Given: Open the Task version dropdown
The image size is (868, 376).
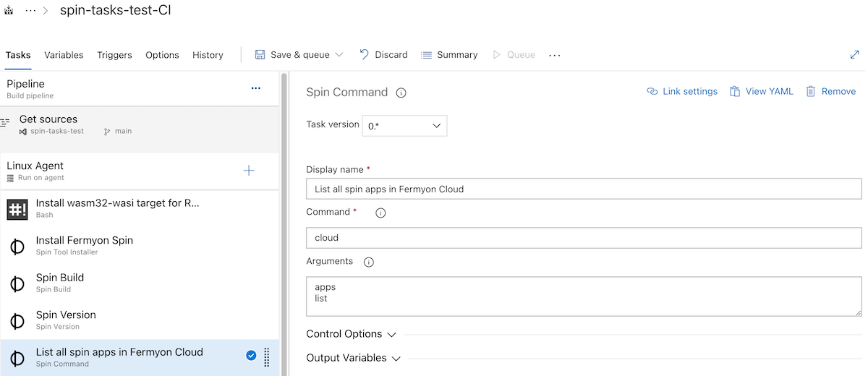Looking at the screenshot, I should pyautogui.click(x=404, y=126).
